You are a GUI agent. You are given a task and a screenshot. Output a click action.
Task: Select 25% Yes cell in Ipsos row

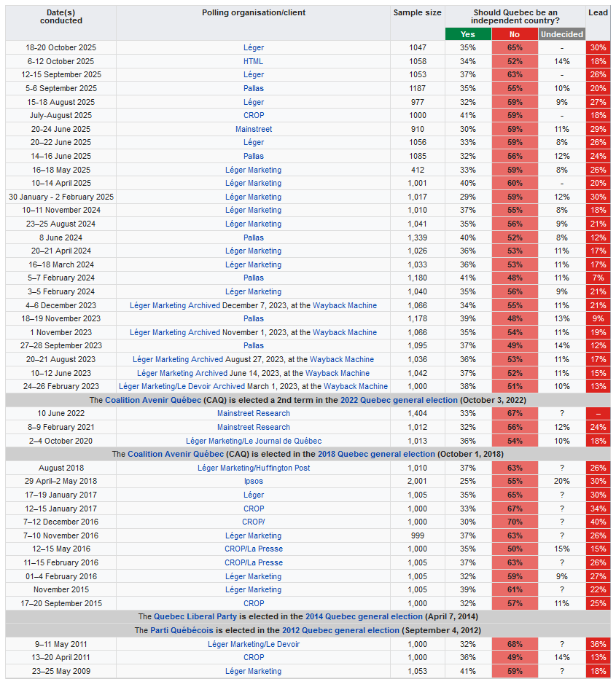click(468, 481)
